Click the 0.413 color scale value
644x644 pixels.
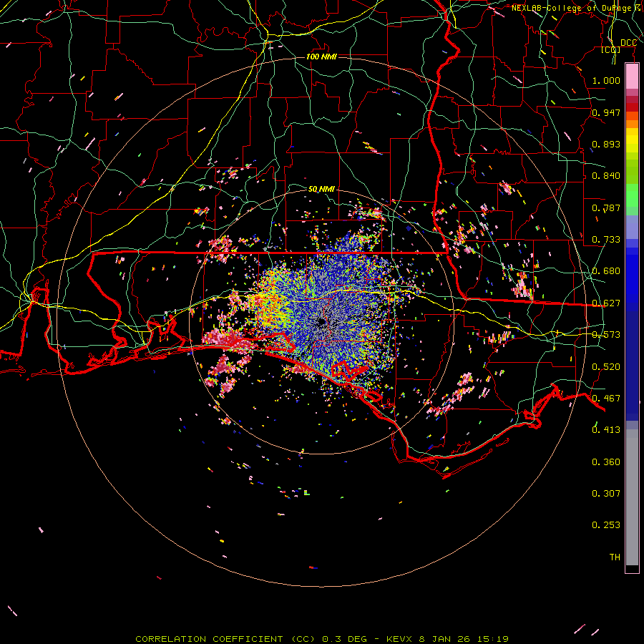[606, 430]
